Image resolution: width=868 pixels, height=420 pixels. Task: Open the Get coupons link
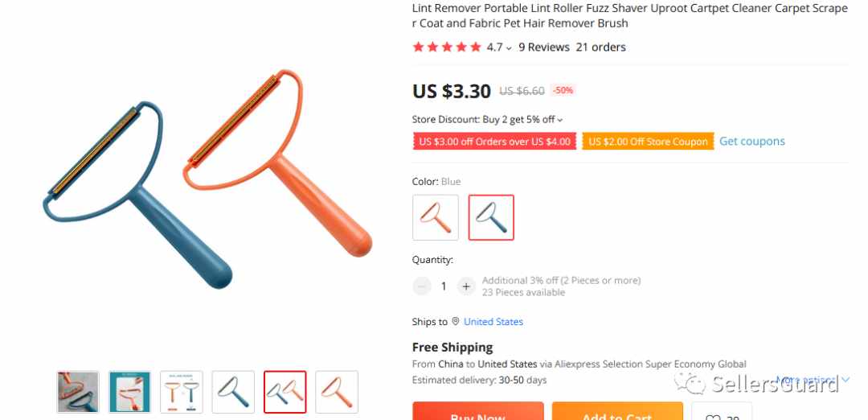point(751,142)
